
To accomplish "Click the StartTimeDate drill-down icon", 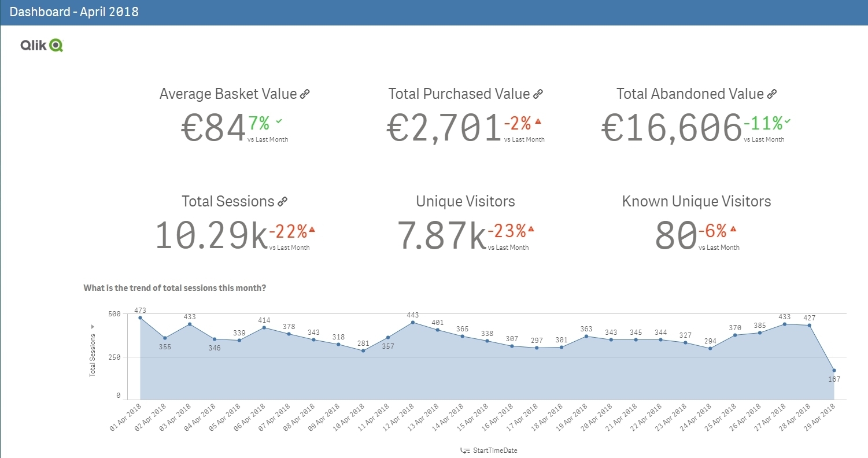I will (x=464, y=450).
